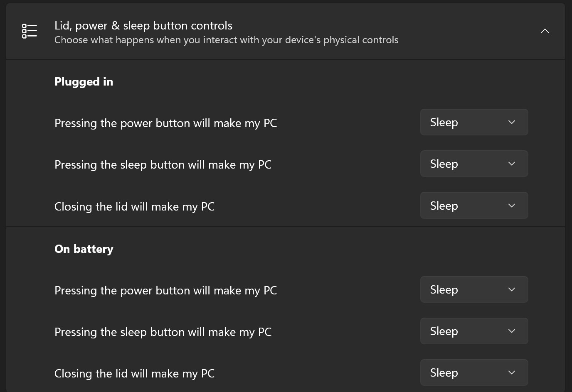Click the chevron on the on-battery sleep dropdown
Image resolution: width=572 pixels, height=392 pixels.
[x=512, y=331]
